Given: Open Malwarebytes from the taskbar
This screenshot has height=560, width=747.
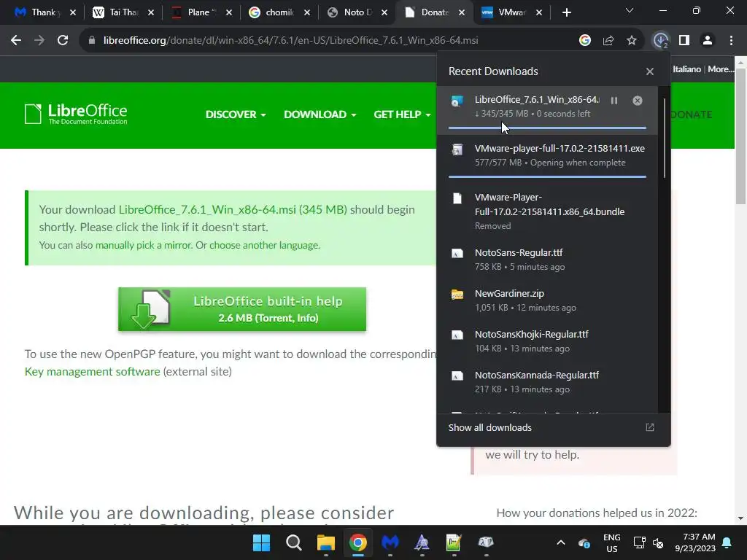Looking at the screenshot, I should [x=390, y=542].
